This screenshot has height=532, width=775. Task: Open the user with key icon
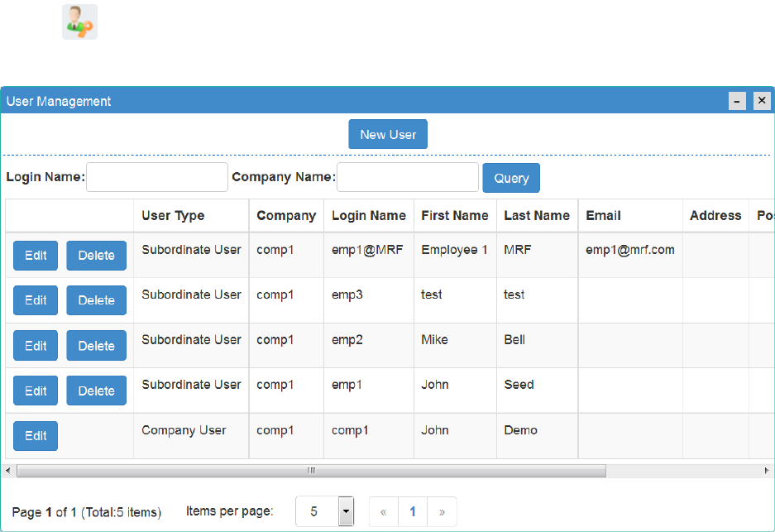[x=79, y=22]
